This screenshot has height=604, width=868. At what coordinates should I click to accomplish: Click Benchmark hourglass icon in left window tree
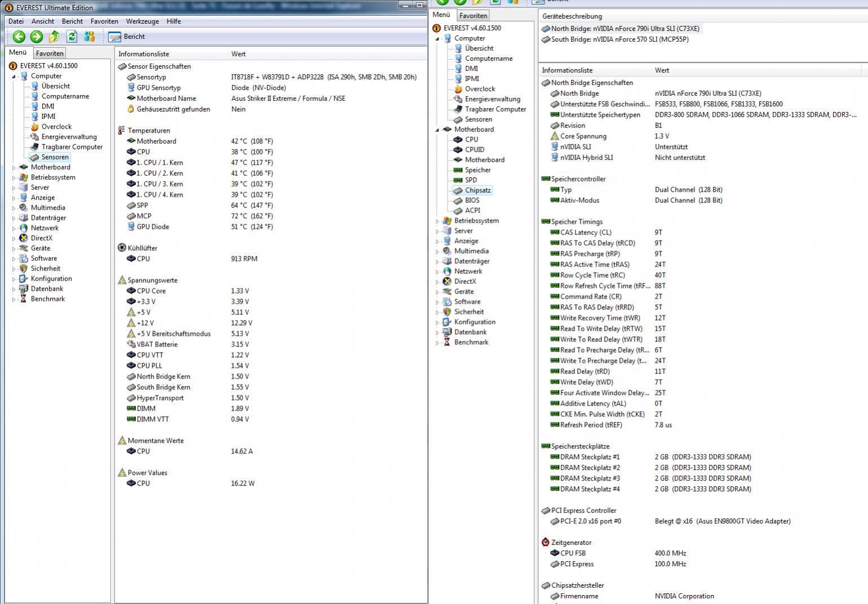(24, 299)
